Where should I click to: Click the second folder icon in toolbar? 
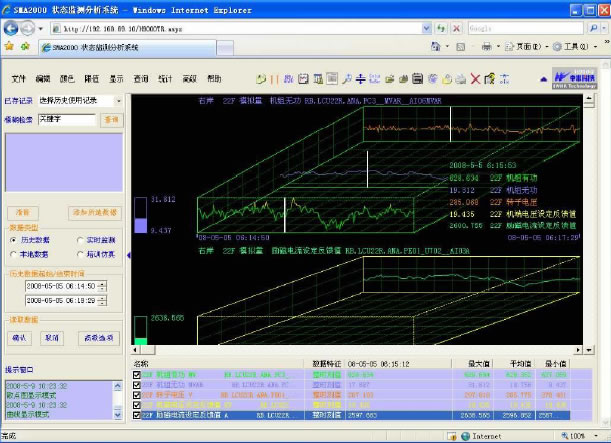point(403,79)
